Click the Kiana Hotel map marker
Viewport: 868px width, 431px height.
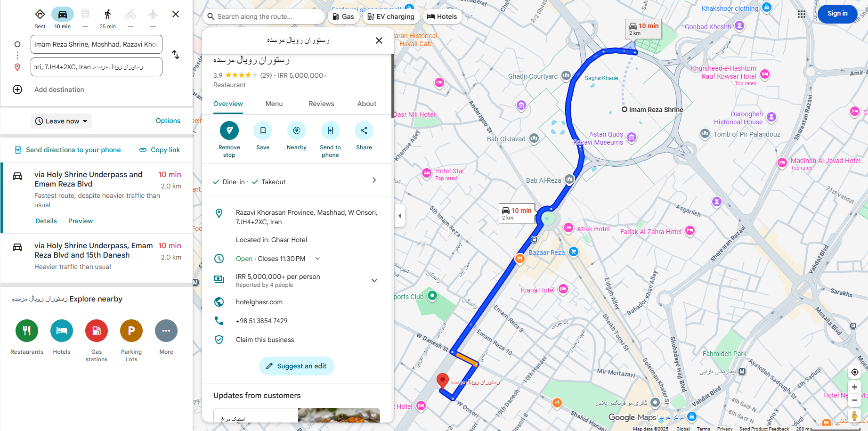(x=563, y=289)
